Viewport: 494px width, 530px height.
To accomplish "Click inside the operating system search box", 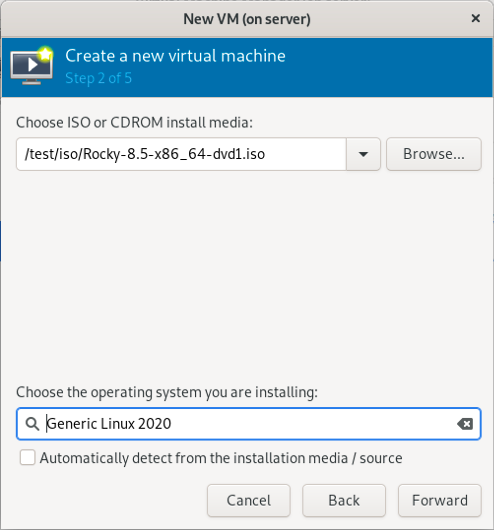I will pyautogui.click(x=249, y=424).
